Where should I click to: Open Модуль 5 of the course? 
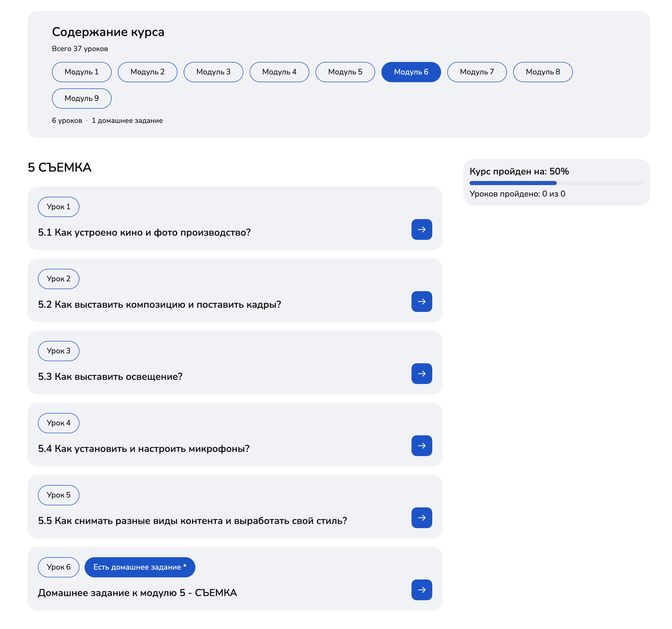point(345,72)
